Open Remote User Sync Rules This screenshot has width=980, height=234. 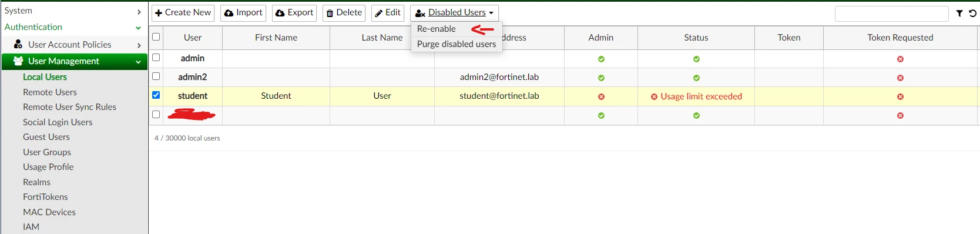coord(69,107)
